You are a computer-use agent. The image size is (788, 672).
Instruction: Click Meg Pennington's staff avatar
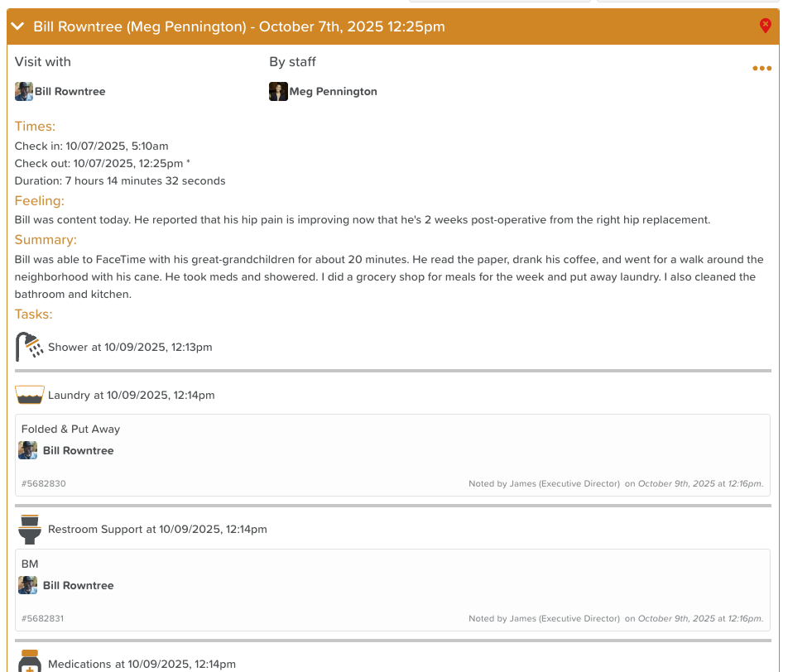(278, 92)
